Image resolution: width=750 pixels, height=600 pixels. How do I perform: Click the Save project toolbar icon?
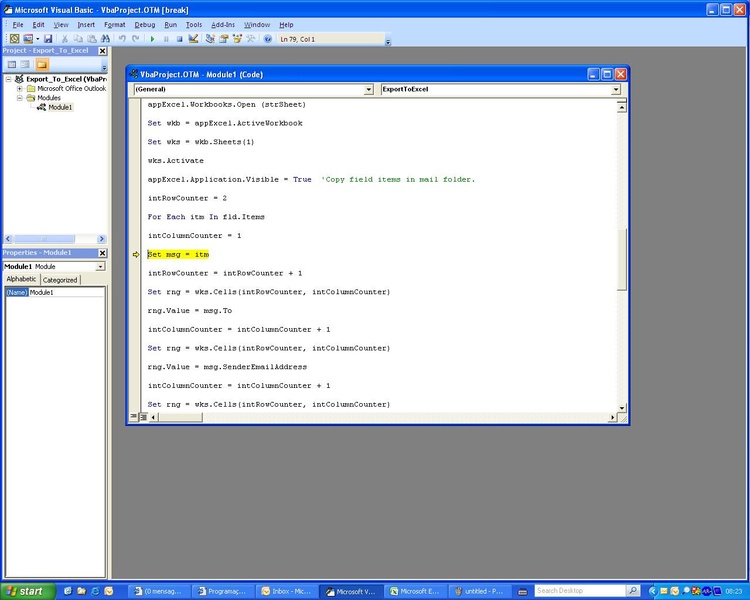47,39
